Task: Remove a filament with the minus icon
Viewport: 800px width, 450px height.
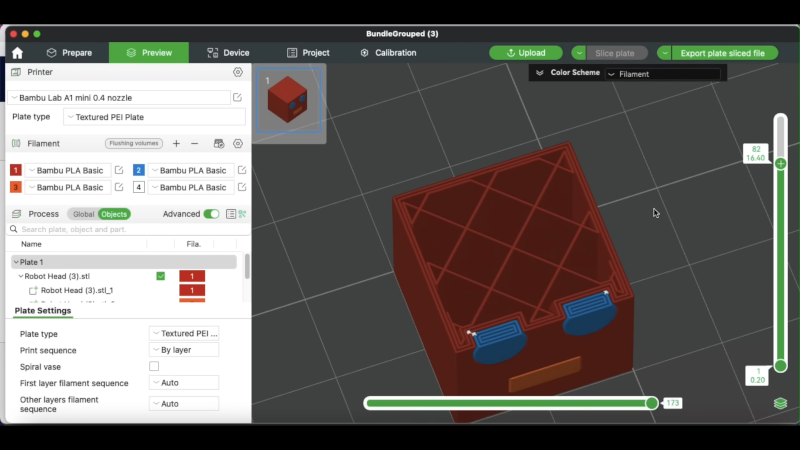Action: click(x=195, y=144)
